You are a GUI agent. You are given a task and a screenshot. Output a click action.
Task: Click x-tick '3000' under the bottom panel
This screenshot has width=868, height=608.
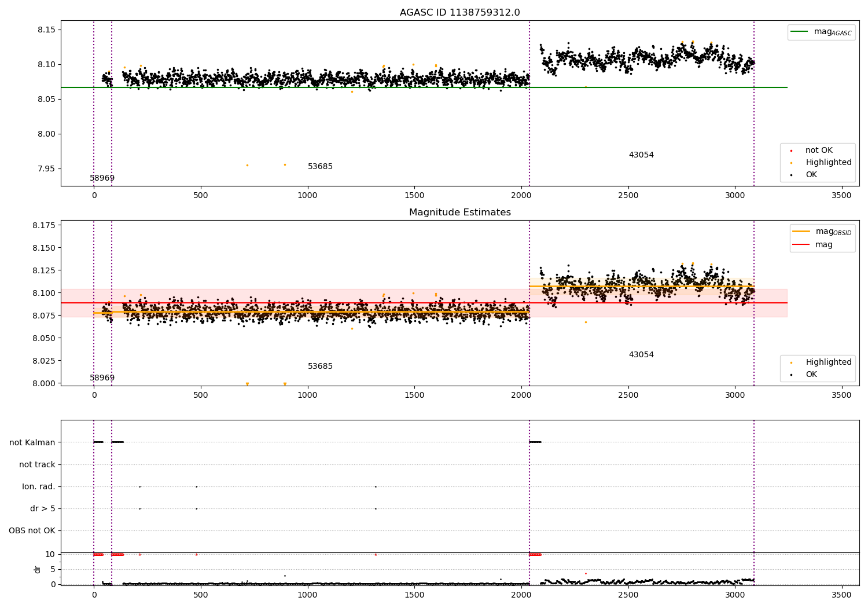tap(735, 595)
